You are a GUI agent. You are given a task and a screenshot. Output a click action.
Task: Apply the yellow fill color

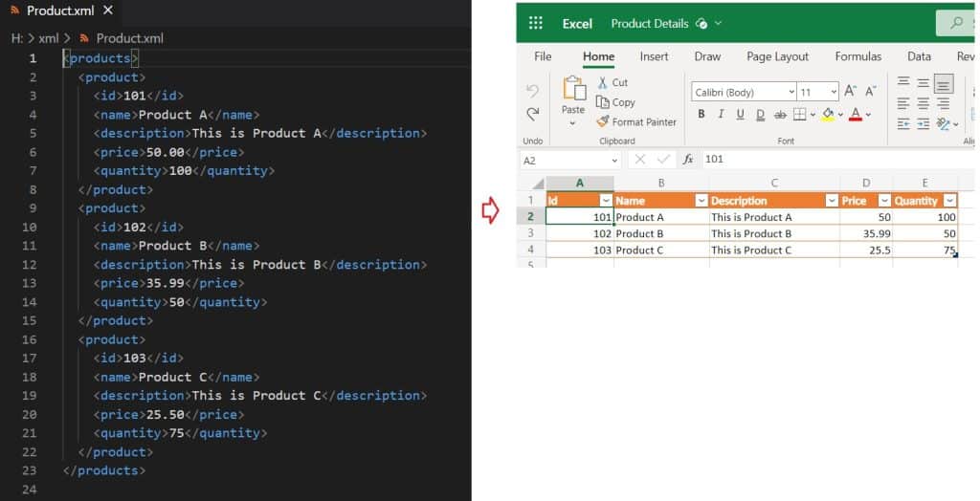pos(828,115)
